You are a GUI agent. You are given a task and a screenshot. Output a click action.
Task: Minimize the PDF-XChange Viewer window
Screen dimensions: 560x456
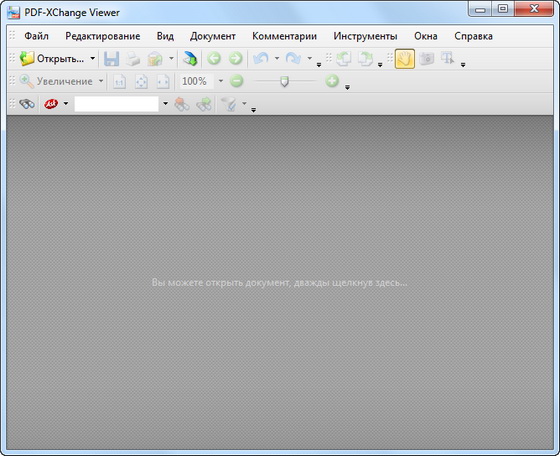480,9
